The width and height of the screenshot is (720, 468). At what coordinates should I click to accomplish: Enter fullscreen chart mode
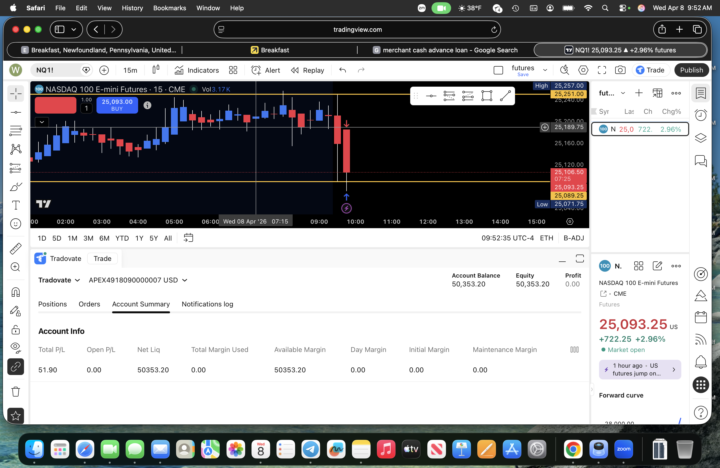(x=602, y=70)
